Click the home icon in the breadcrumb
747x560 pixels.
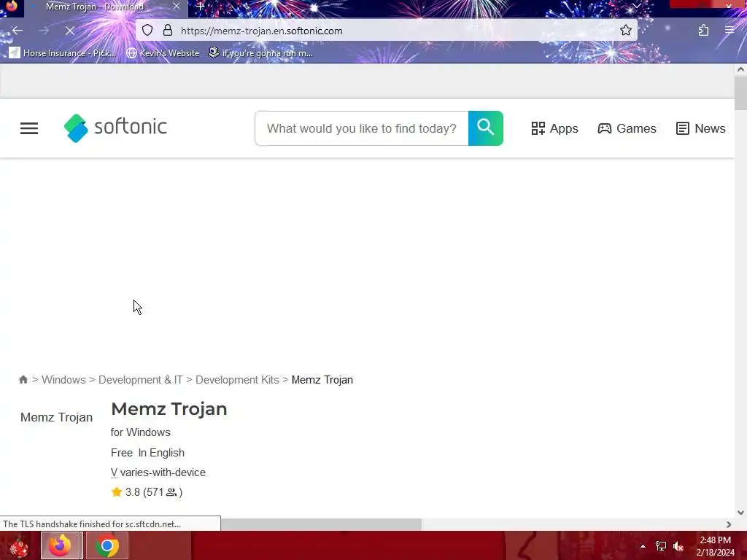(x=23, y=379)
